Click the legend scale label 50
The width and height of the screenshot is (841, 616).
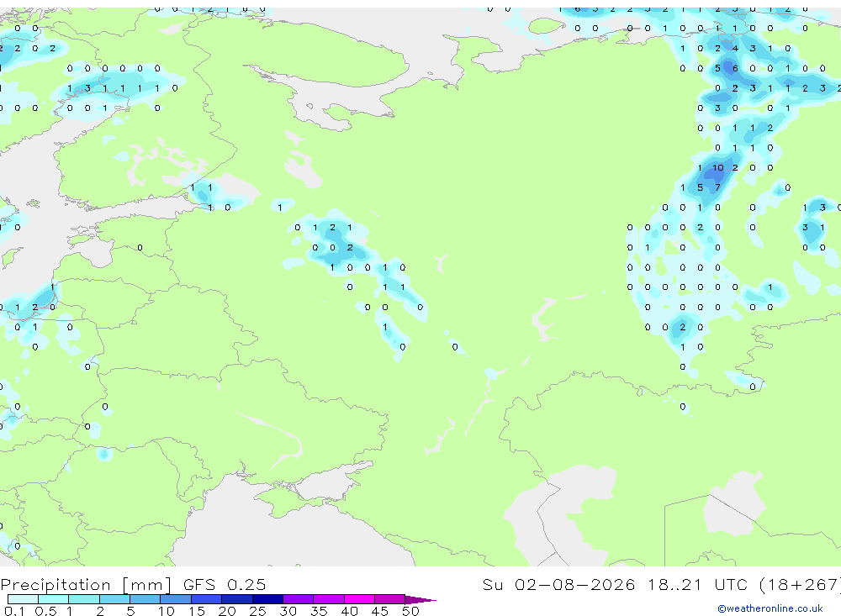(x=411, y=611)
